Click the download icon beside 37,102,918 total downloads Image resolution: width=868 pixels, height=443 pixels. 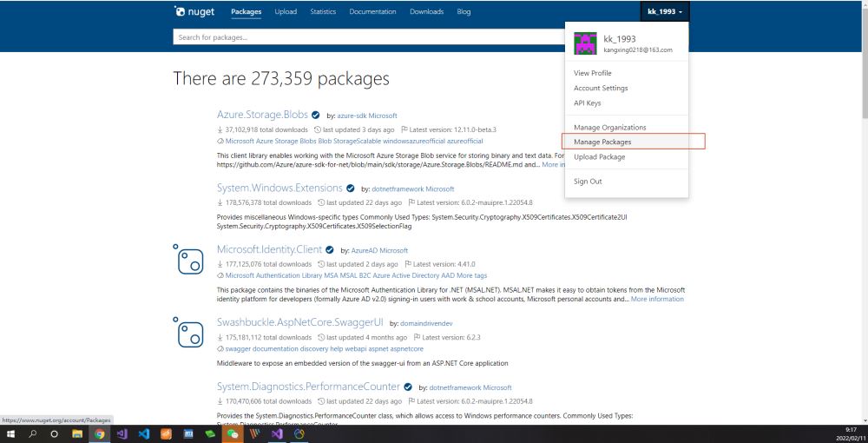tap(220, 129)
